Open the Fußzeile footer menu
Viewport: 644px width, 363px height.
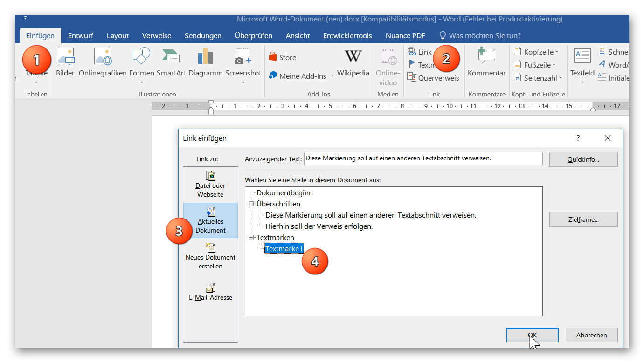535,65
